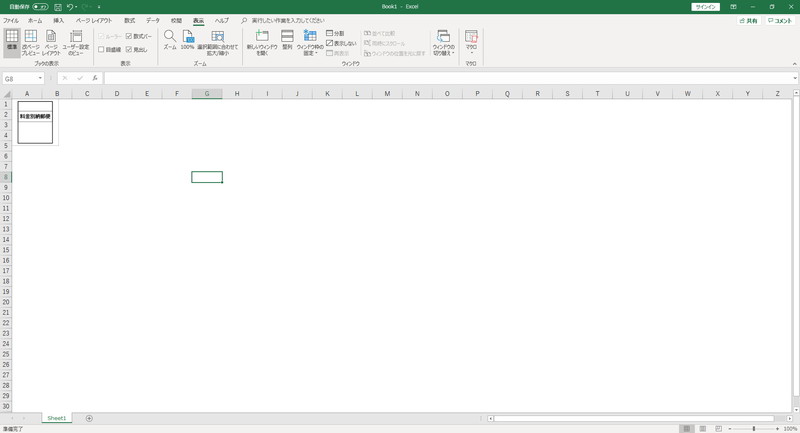800x433 pixels.
Task: Click horizontal scrollbar right arrow
Action: [789, 419]
